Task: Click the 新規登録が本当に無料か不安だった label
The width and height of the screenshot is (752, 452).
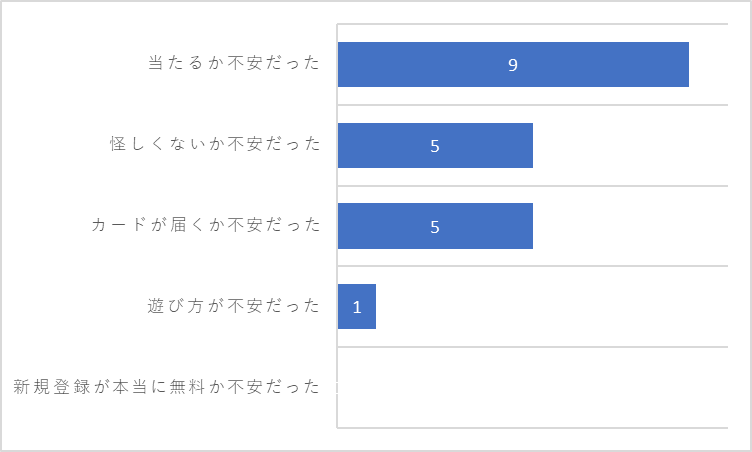Action: point(166,386)
